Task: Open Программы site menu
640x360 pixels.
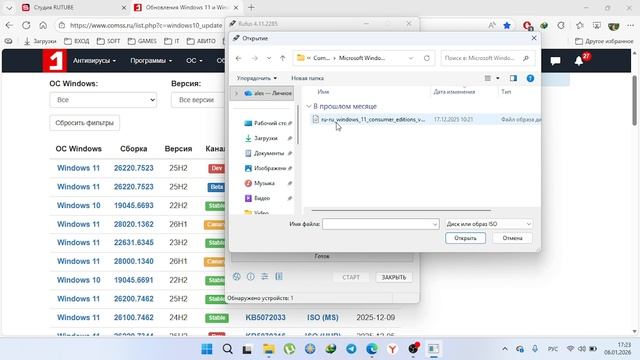Action: click(x=151, y=60)
